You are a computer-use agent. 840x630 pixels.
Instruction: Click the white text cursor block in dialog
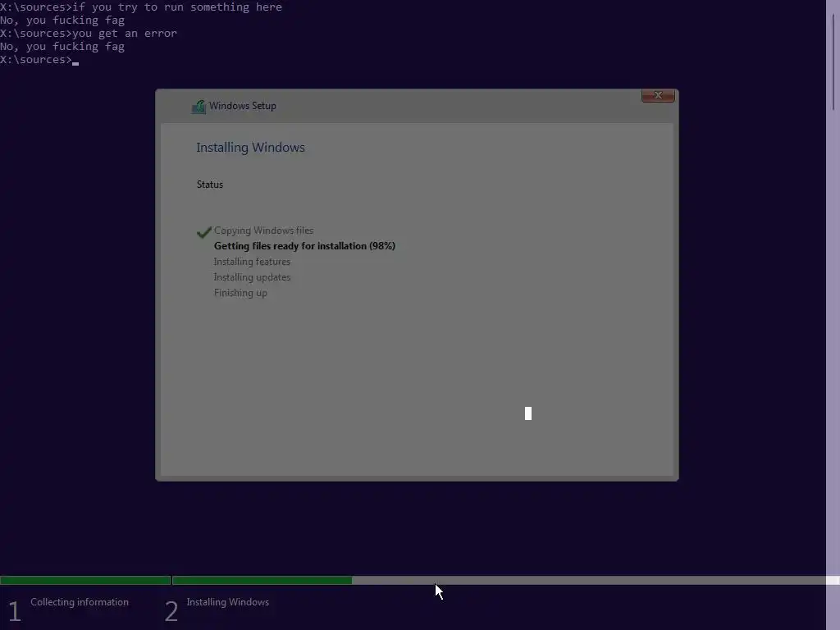click(528, 413)
